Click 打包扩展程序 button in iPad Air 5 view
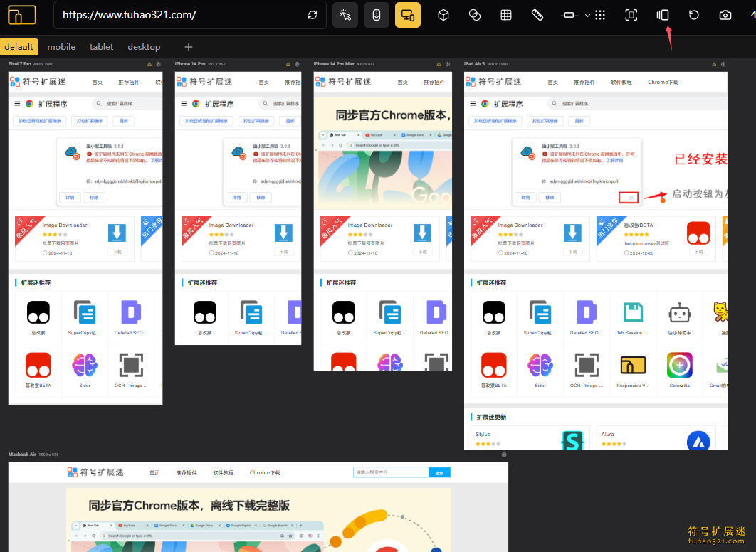 tap(545, 121)
